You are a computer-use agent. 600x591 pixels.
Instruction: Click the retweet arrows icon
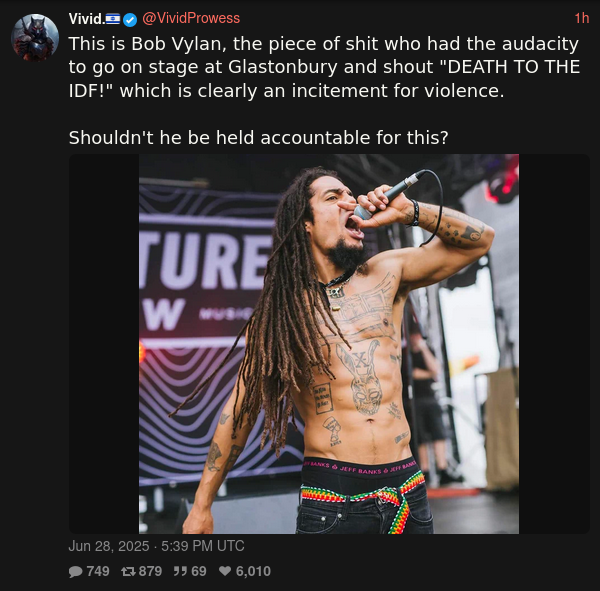click(128, 571)
